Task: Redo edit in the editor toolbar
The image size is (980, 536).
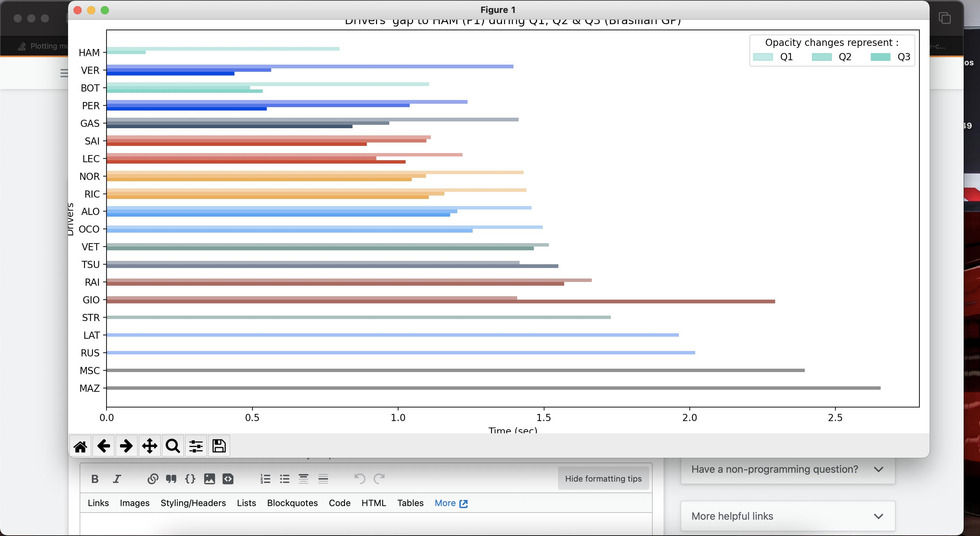Action: click(x=379, y=479)
